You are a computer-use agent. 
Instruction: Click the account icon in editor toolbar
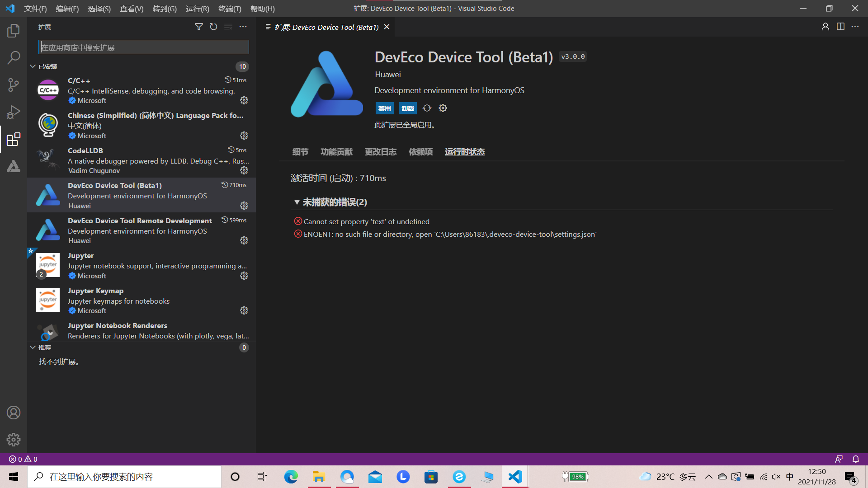click(826, 27)
